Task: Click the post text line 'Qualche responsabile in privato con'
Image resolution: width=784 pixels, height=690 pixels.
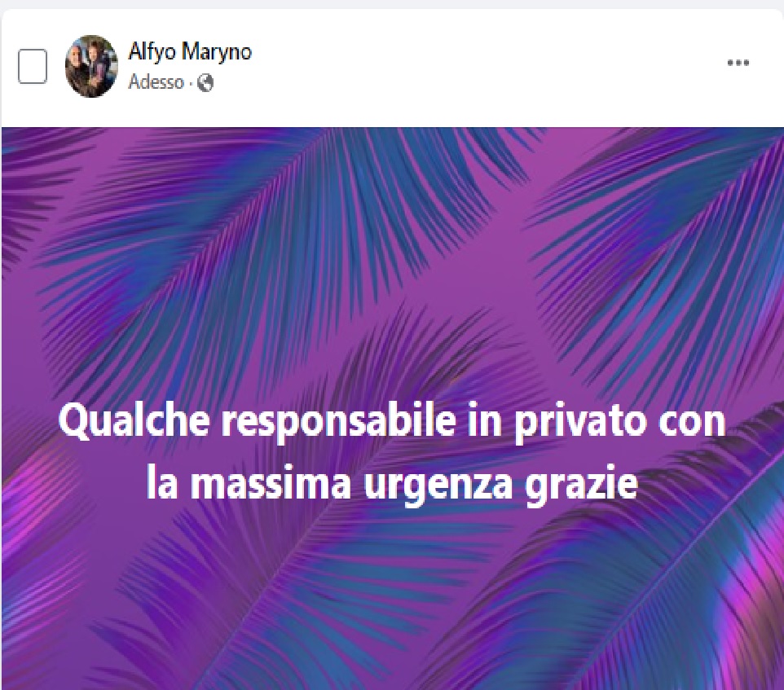Action: (x=391, y=422)
